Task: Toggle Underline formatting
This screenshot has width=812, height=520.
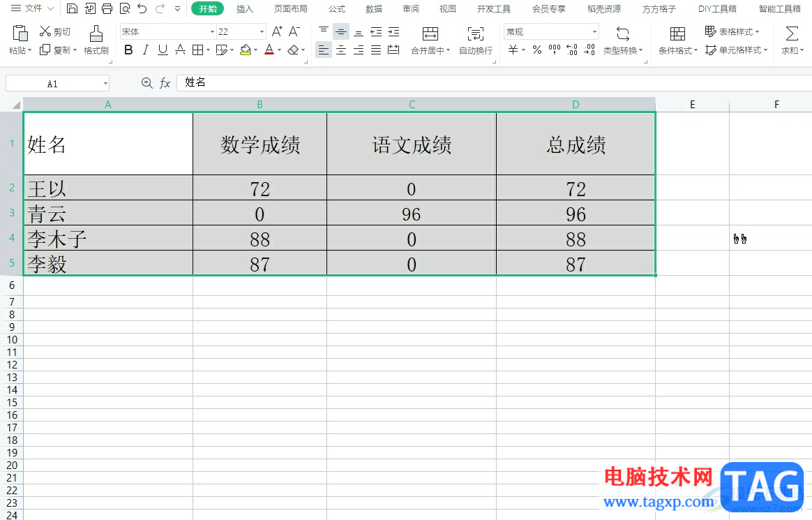Action: pos(163,50)
